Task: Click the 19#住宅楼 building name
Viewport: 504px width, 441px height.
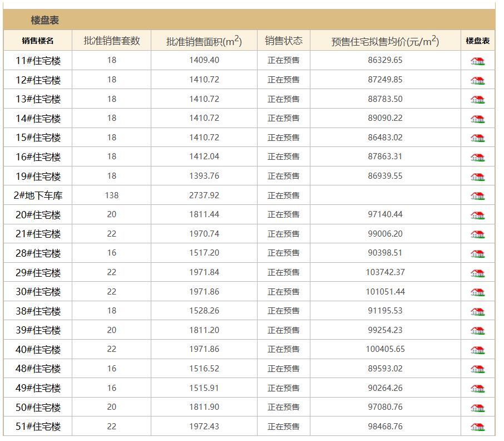Action: (38, 177)
